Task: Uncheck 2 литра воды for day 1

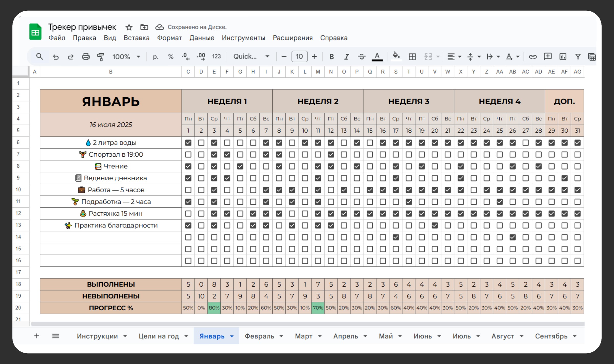Action: tap(188, 143)
